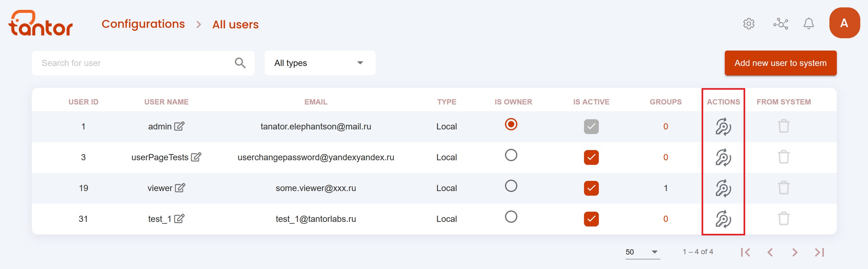868x269 pixels.
Task: Sort by GROUPS column header
Action: [x=666, y=102]
